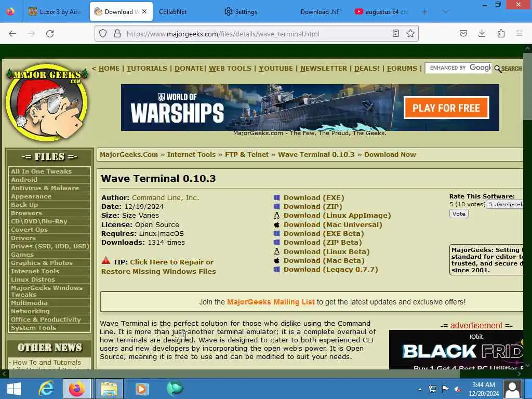The width and height of the screenshot is (532, 399).
Task: Open Click Here to Repair link
Action: 158,267
